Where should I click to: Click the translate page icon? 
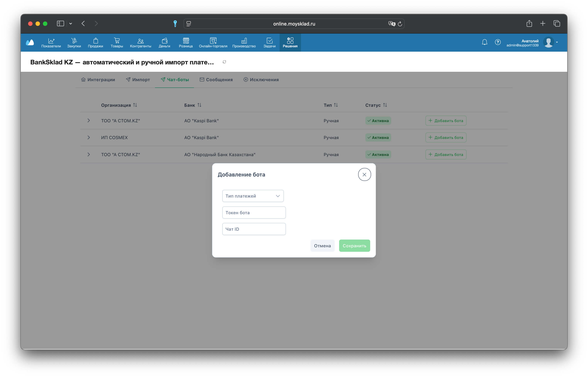[x=391, y=24]
